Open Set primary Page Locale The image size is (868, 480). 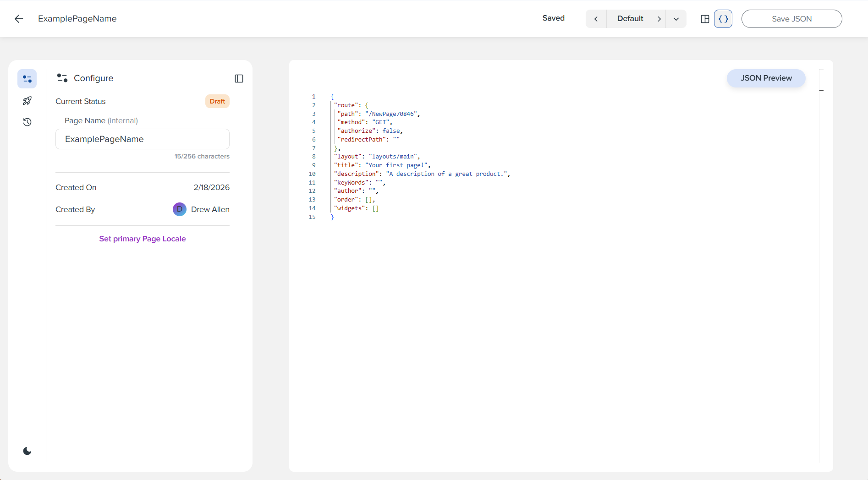(142, 239)
